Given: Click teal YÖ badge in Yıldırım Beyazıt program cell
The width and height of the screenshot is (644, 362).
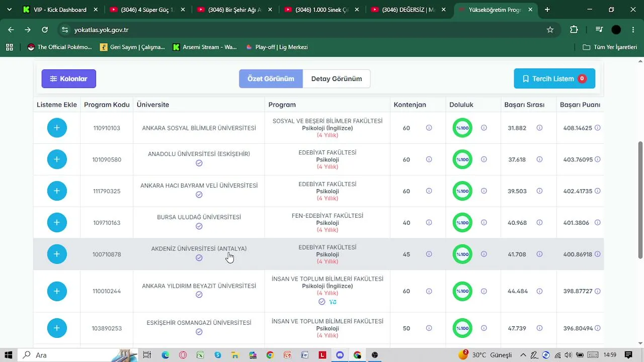Looking at the screenshot, I should 333,302.
